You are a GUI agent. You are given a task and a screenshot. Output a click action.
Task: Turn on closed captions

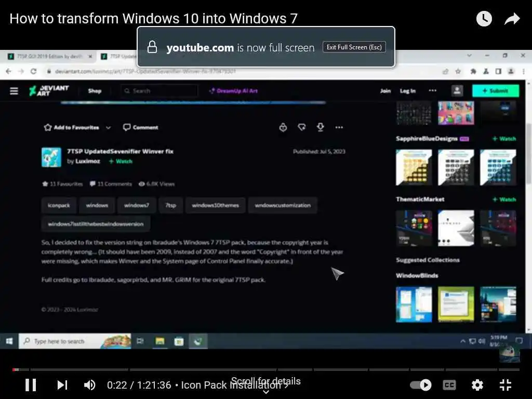coord(449,385)
